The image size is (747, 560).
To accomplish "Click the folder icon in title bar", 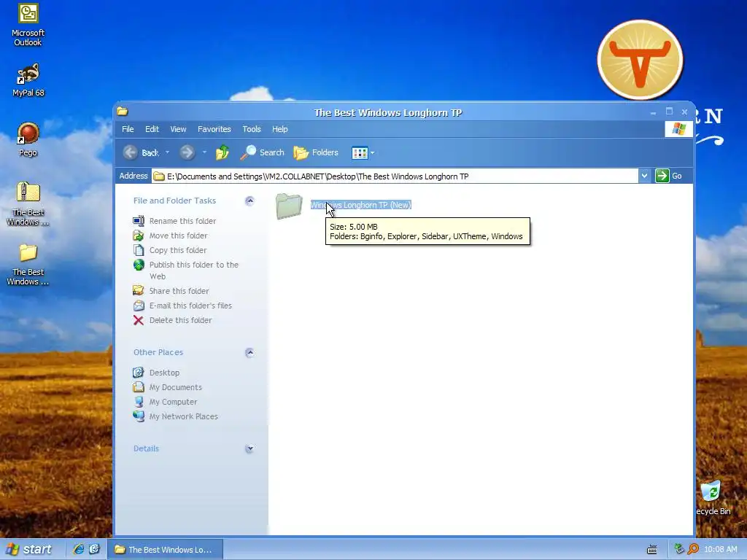I will coord(123,112).
